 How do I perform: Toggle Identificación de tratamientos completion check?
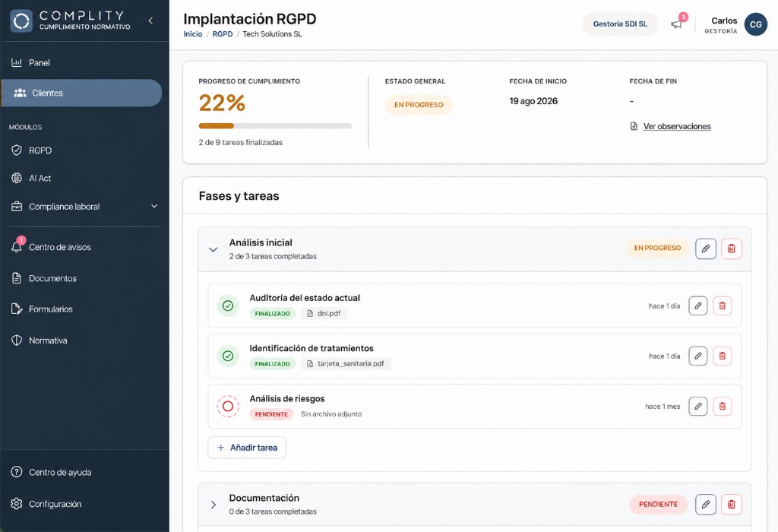[228, 356]
